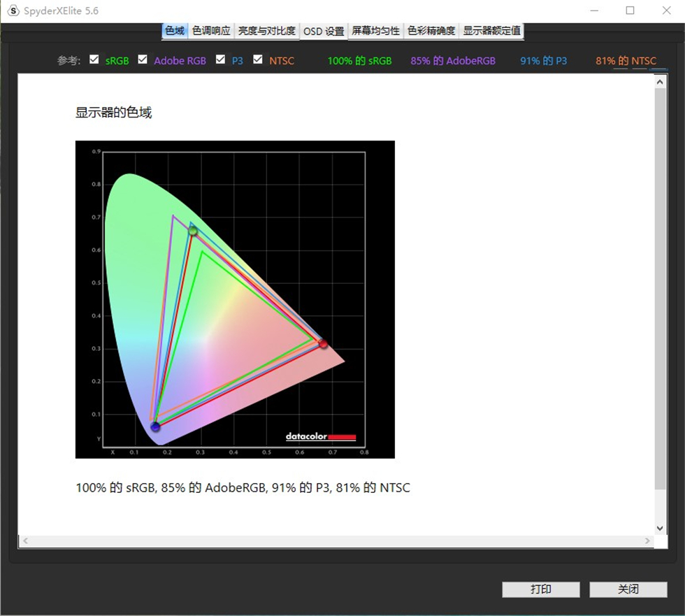Click the down arrow on the vertical scrollbar

click(x=659, y=528)
